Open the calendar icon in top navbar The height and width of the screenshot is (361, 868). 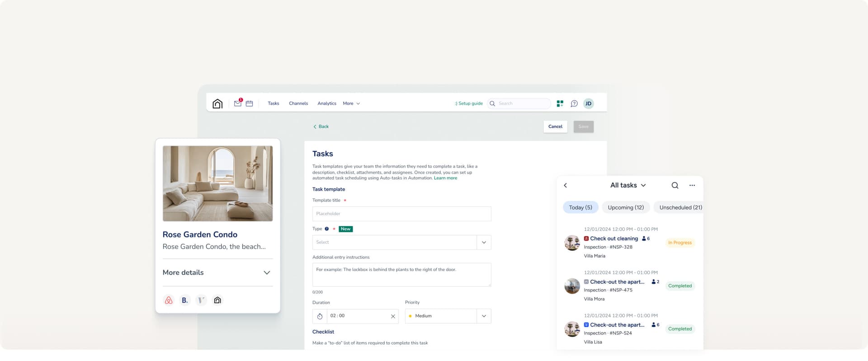tap(249, 103)
